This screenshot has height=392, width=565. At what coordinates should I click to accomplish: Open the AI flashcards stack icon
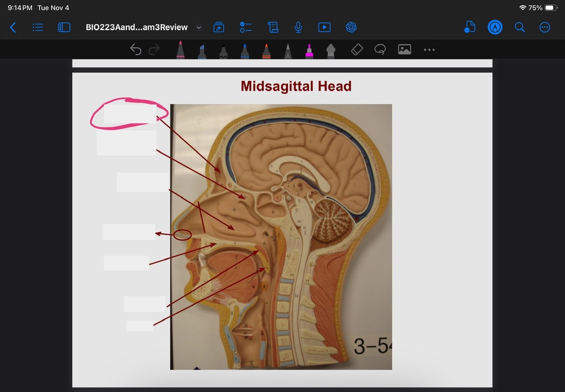tap(219, 27)
